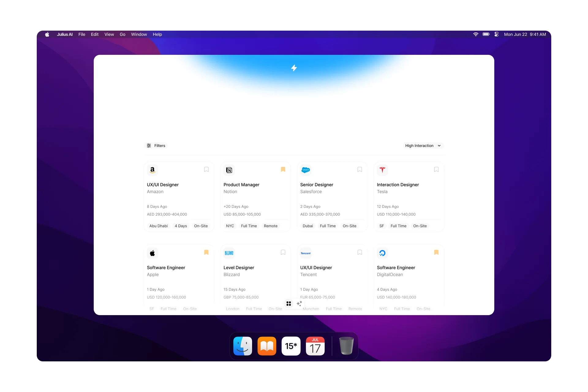Bookmark the Amazon UX/UI Designer job

click(x=206, y=169)
